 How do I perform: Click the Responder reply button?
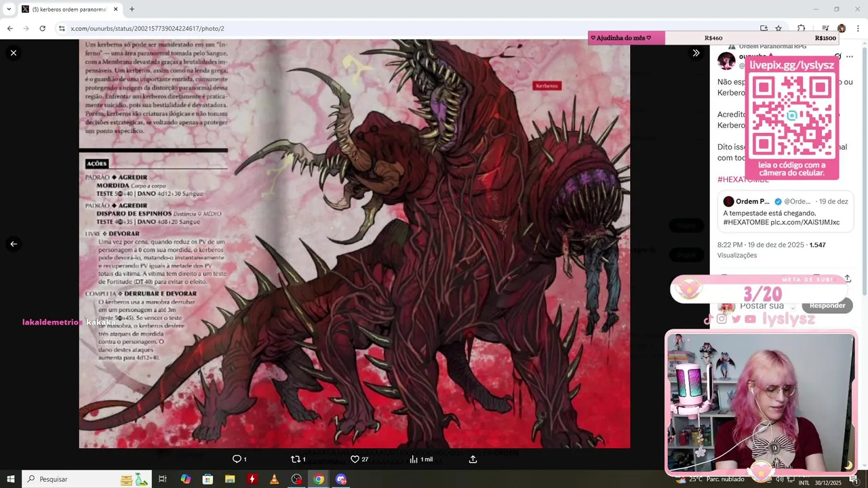[827, 305]
